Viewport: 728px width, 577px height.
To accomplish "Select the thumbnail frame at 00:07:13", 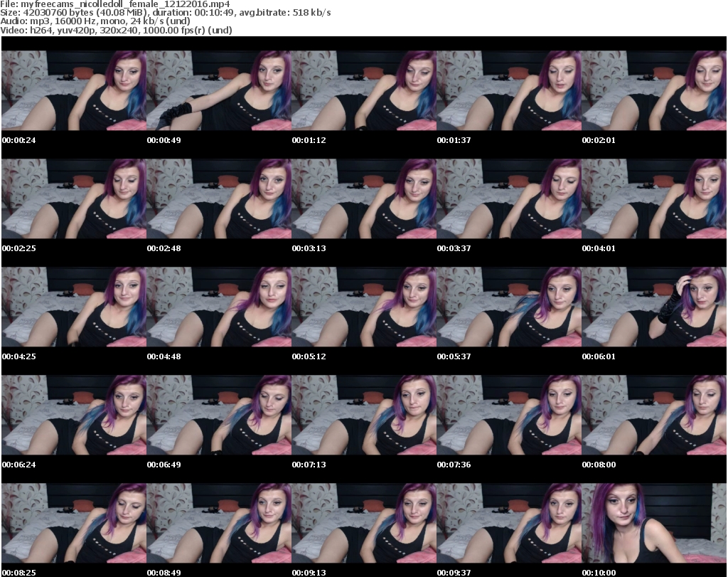I will point(364,415).
